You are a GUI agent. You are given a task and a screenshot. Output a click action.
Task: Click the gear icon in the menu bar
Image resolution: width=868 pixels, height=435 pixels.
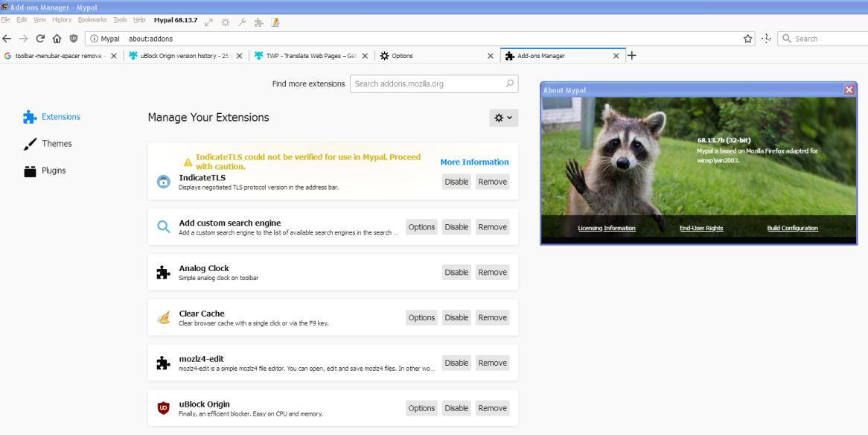click(226, 23)
